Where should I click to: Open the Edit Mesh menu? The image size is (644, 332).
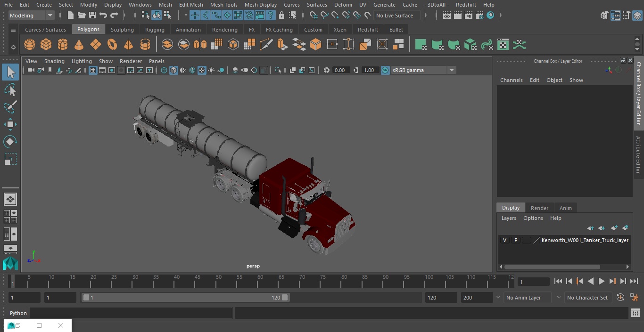click(191, 5)
